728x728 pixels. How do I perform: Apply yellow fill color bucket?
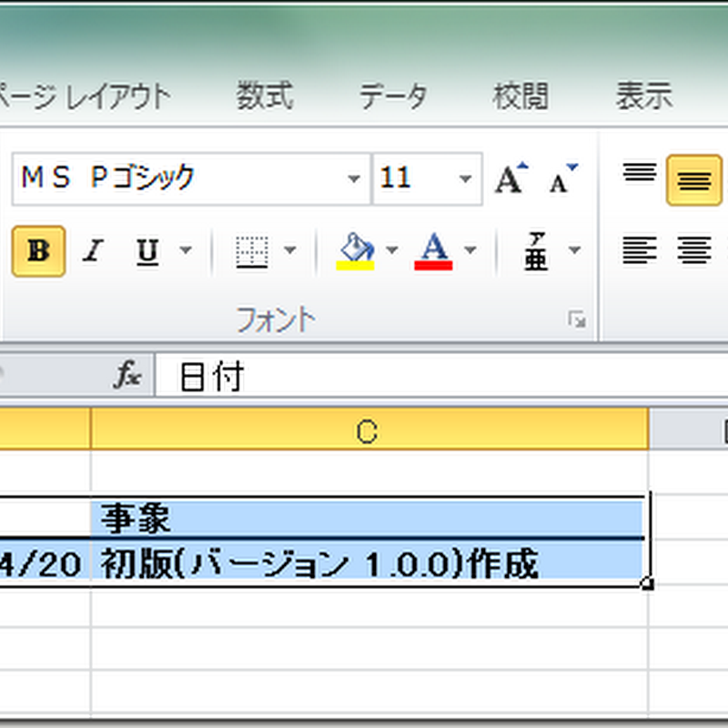pyautogui.click(x=356, y=251)
